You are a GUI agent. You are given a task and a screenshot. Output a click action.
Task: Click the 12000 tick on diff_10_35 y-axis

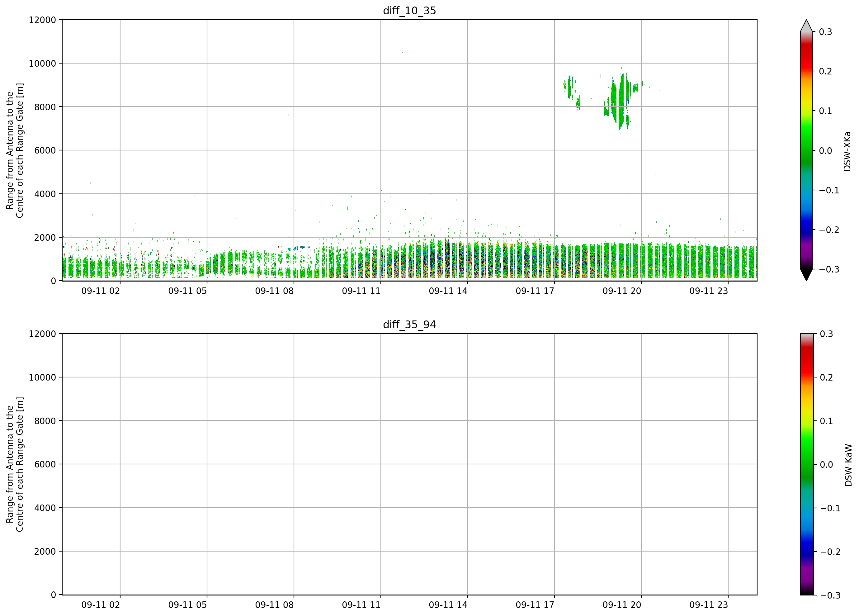click(42, 20)
